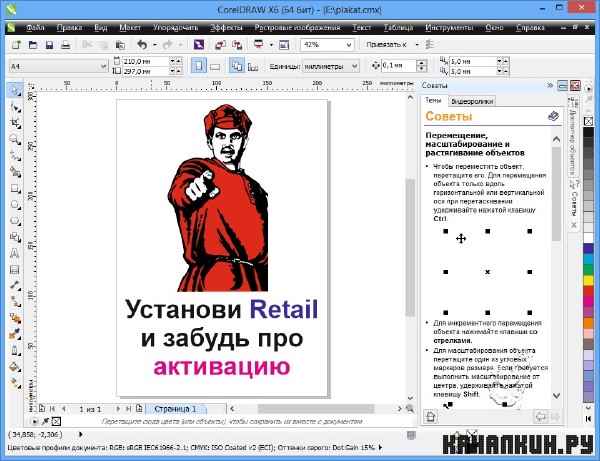This screenshot has height=461, width=600.
Task: Open the application launcher dropdown arrow
Action: coord(271,45)
